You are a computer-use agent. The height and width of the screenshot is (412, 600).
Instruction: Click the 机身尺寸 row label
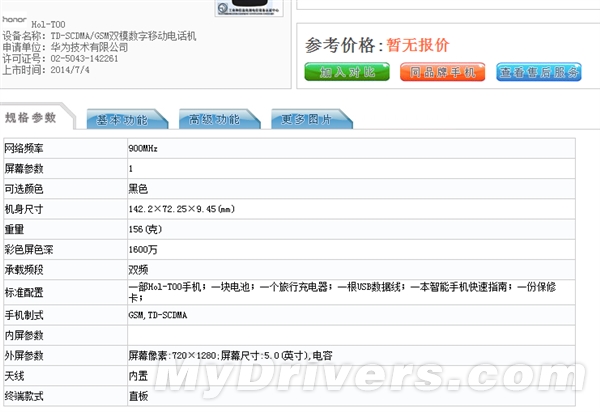pos(24,209)
